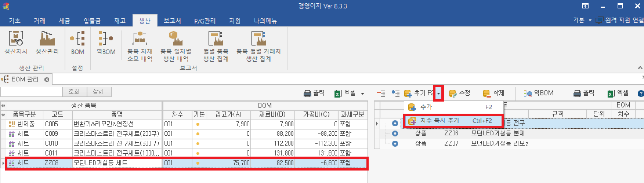The image size is (644, 183).
Task: Expand the left panel 엑셀 dropdown arrow
Action: pos(363,93)
